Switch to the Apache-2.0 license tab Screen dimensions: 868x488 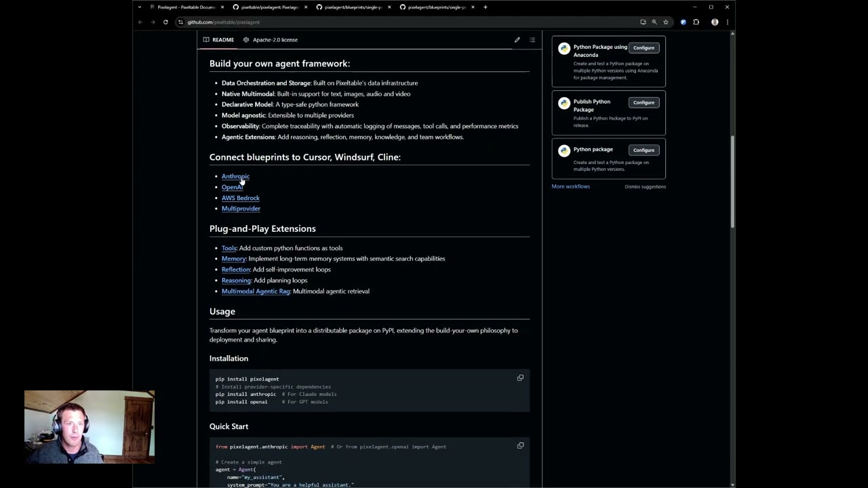270,40
